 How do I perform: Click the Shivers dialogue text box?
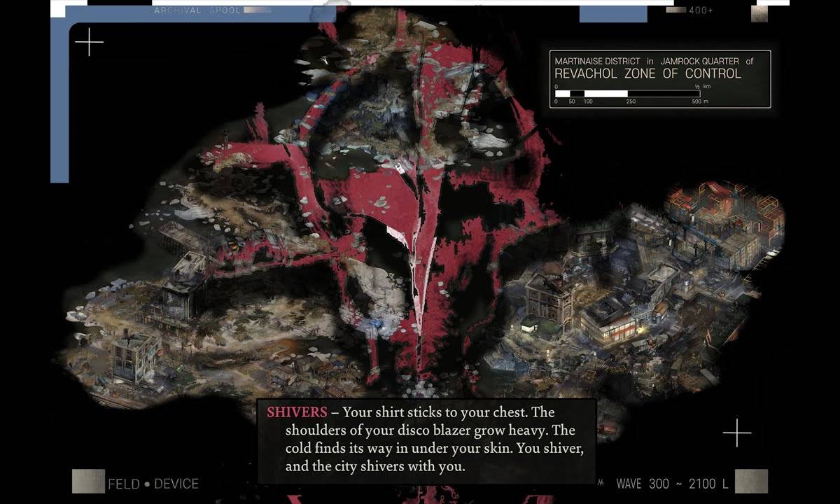tap(427, 440)
